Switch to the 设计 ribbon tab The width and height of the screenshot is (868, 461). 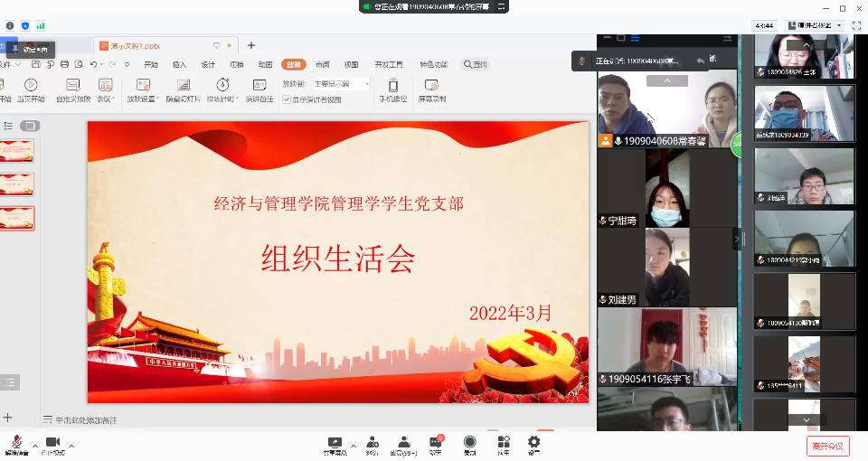point(208,64)
